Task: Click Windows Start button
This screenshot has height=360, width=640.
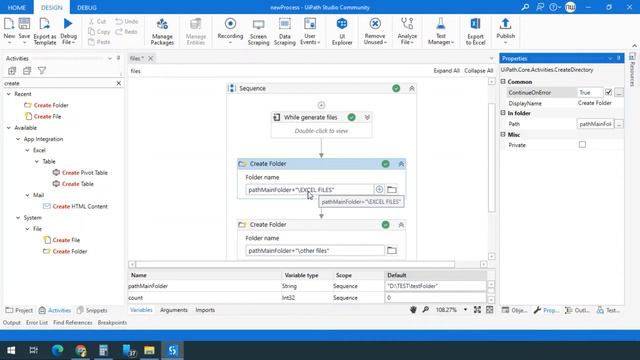Action: point(11,350)
